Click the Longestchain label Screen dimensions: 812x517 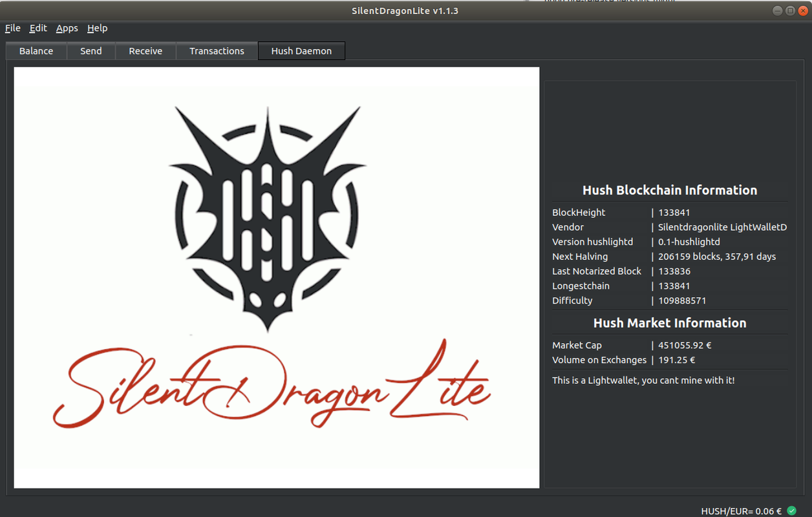(581, 286)
